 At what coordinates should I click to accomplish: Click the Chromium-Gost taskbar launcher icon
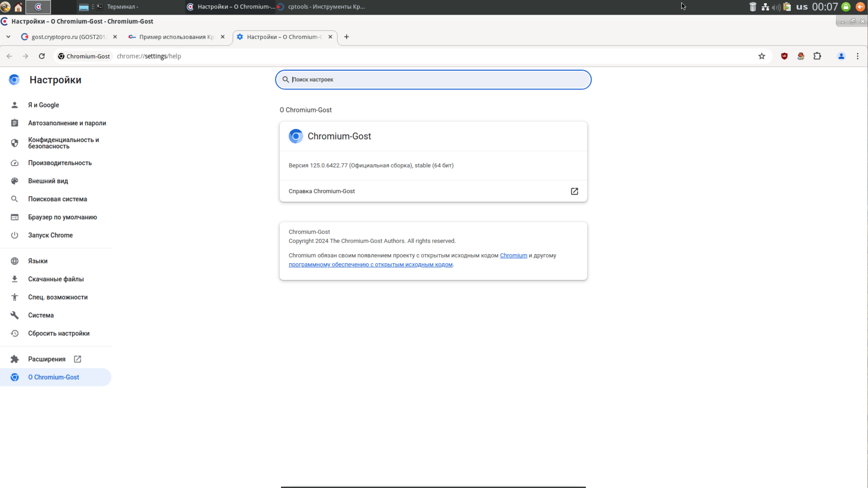pos(38,7)
